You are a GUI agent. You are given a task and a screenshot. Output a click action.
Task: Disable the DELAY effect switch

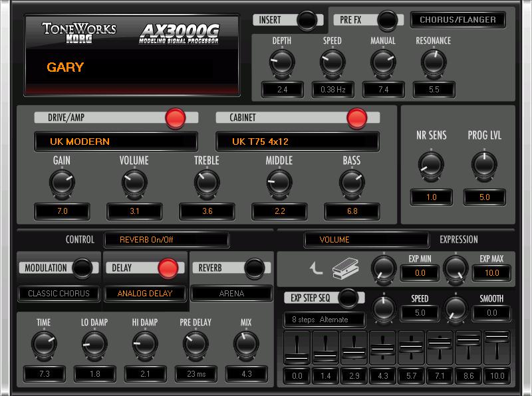tap(168, 268)
